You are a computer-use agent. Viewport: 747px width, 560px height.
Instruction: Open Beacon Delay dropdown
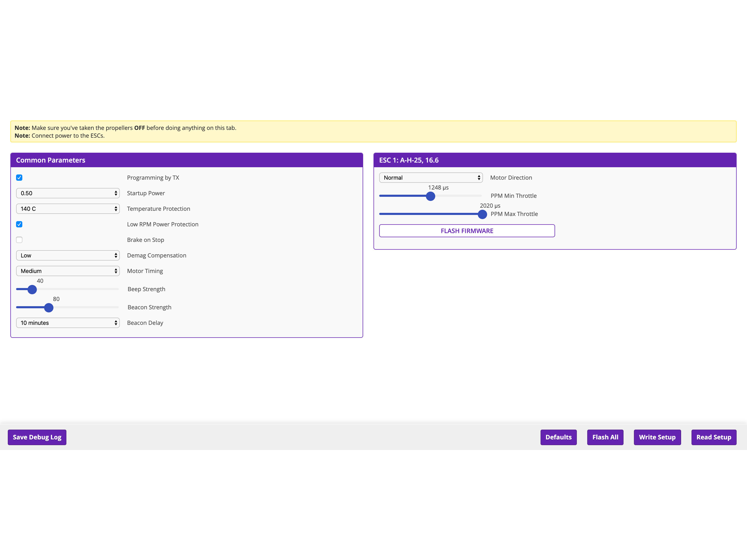coord(67,323)
